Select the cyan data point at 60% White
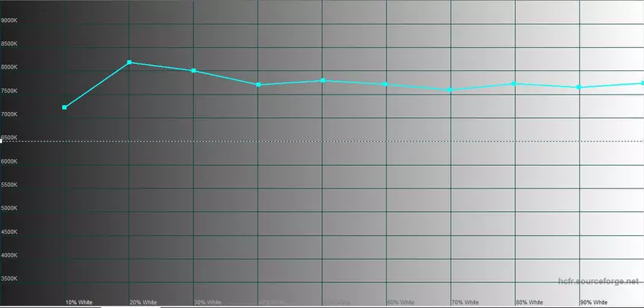 coord(386,84)
